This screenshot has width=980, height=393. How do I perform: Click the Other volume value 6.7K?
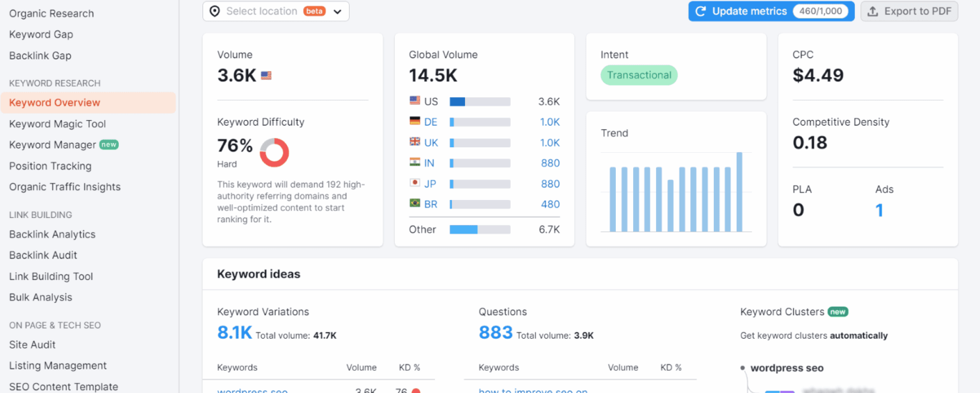[x=549, y=229]
